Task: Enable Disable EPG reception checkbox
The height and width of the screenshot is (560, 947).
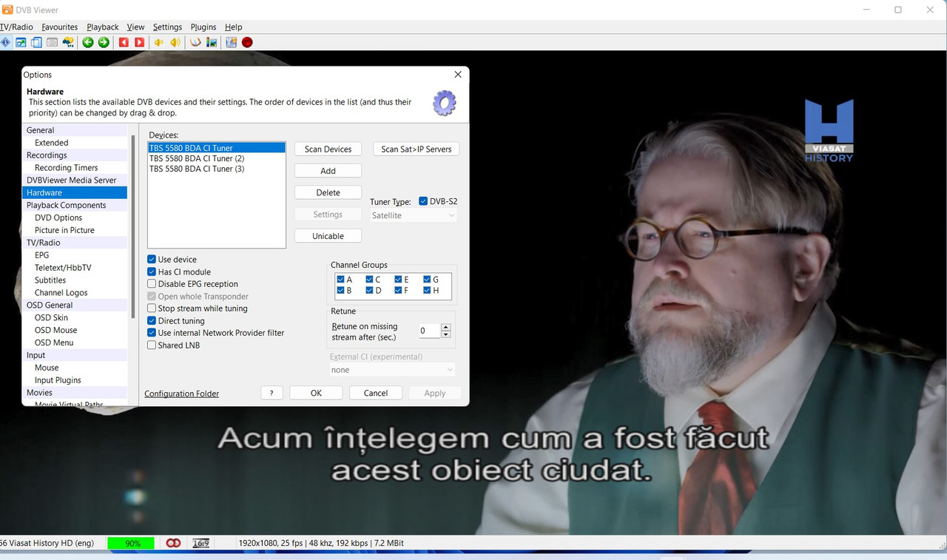Action: [x=152, y=284]
